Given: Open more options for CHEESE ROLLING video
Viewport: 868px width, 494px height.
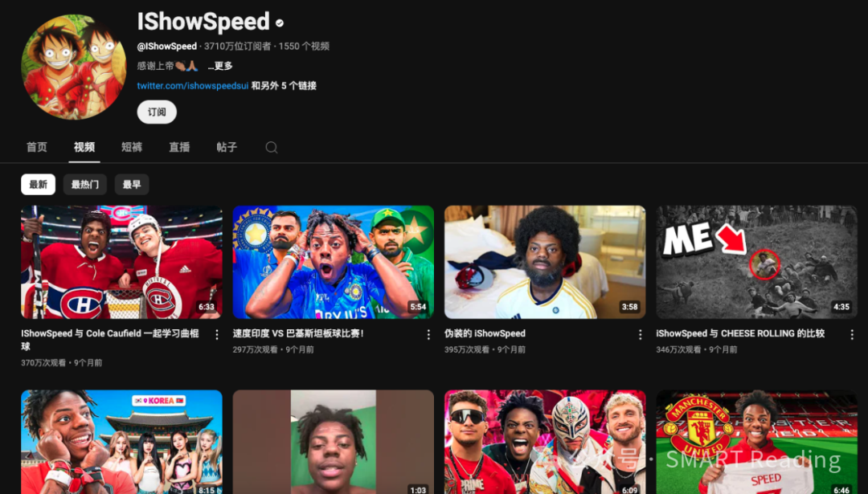Looking at the screenshot, I should point(851,334).
